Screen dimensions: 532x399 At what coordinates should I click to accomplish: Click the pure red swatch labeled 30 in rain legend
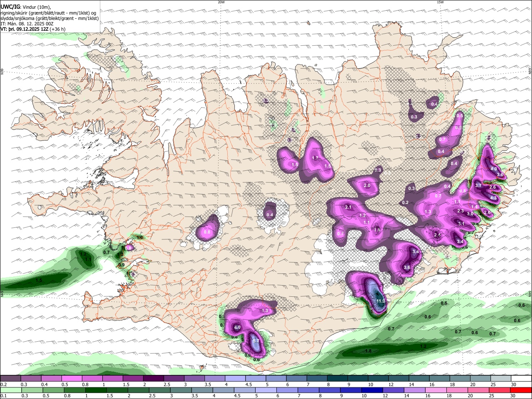[522, 390]
